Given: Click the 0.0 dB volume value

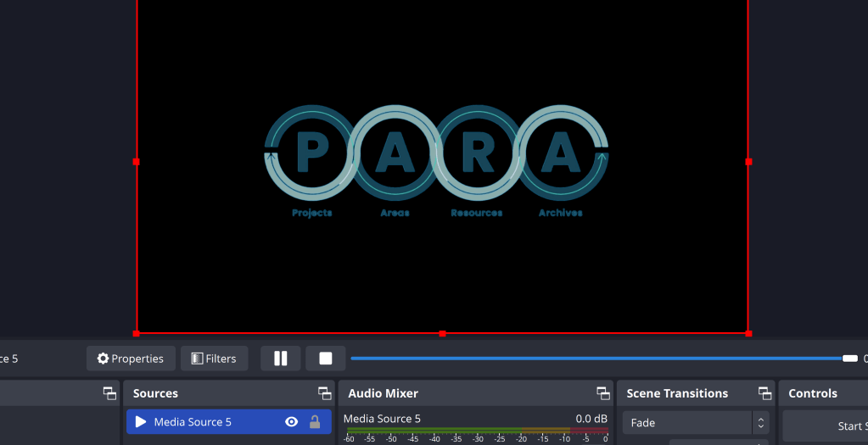Looking at the screenshot, I should point(591,419).
